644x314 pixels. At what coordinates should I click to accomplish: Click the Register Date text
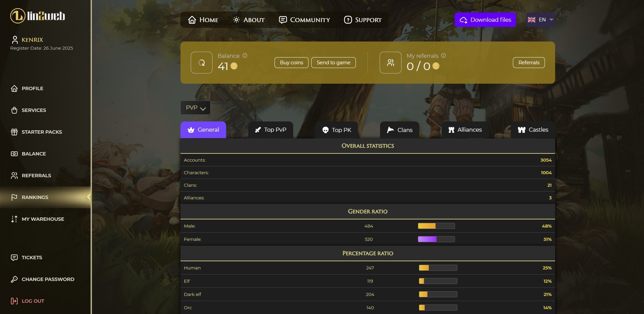pos(42,48)
